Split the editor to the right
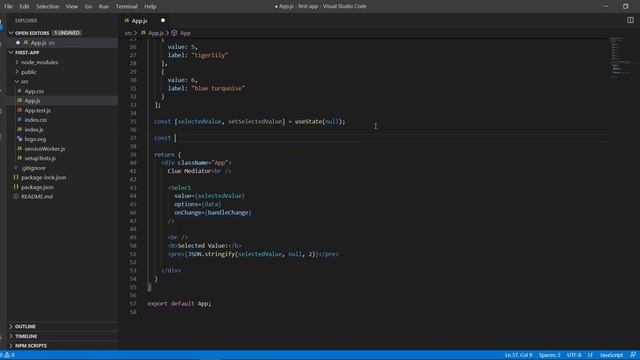This screenshot has width=640, height=360. (630, 20)
